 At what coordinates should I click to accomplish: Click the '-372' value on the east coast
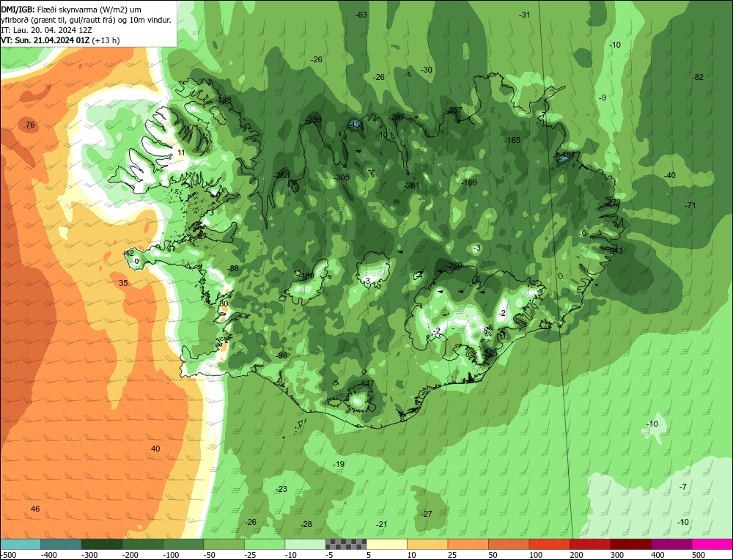613,202
